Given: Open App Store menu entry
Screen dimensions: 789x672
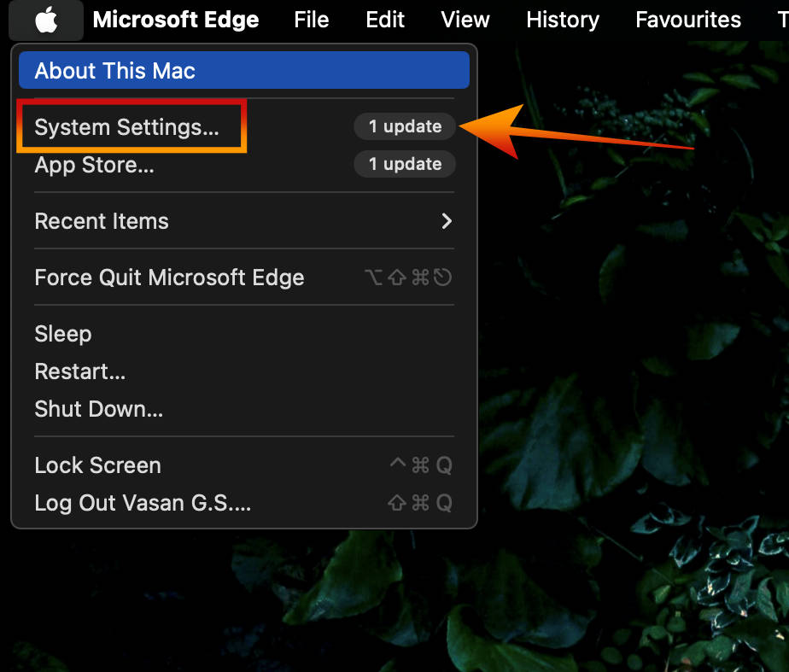Looking at the screenshot, I should [x=94, y=165].
